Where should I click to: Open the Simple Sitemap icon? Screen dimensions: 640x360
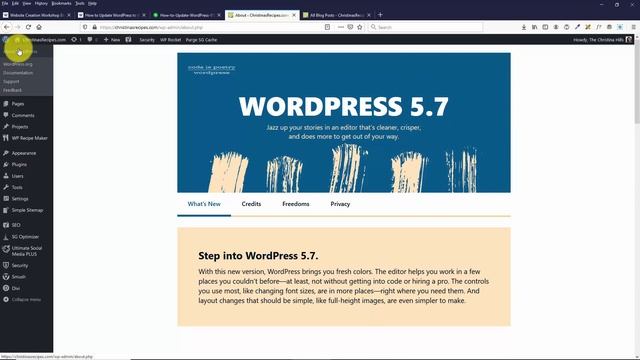6,210
